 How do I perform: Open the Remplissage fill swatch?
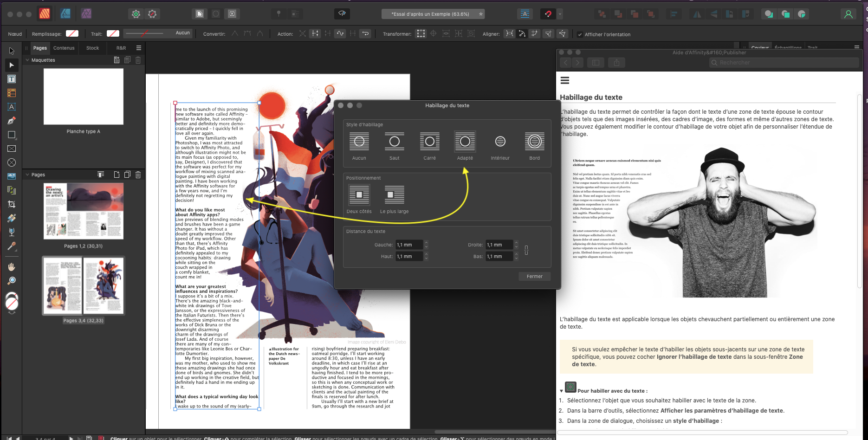tap(72, 33)
